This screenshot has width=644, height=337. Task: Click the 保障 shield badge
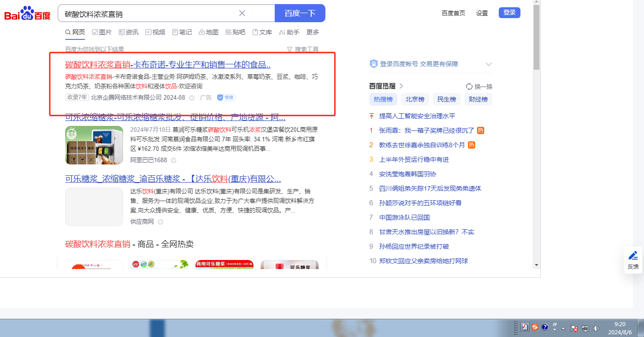pos(226,97)
